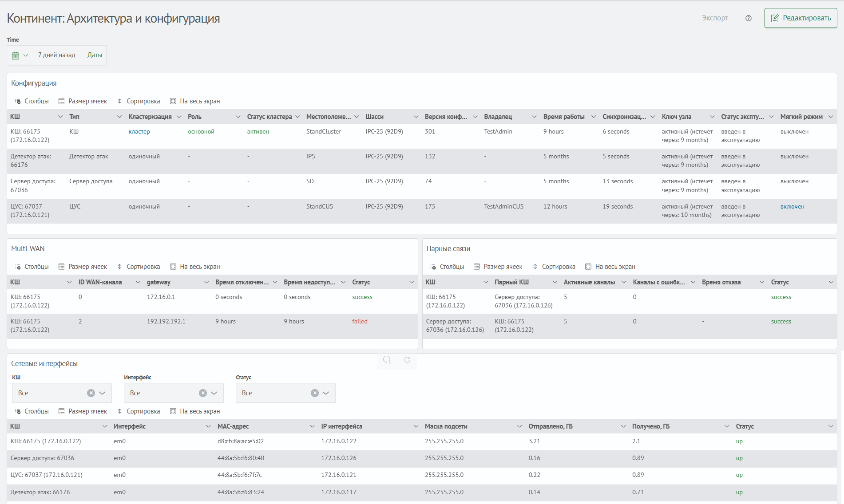The width and height of the screenshot is (844, 504).
Task: Expand Кластеризация column header menu
Action: pyautogui.click(x=179, y=117)
